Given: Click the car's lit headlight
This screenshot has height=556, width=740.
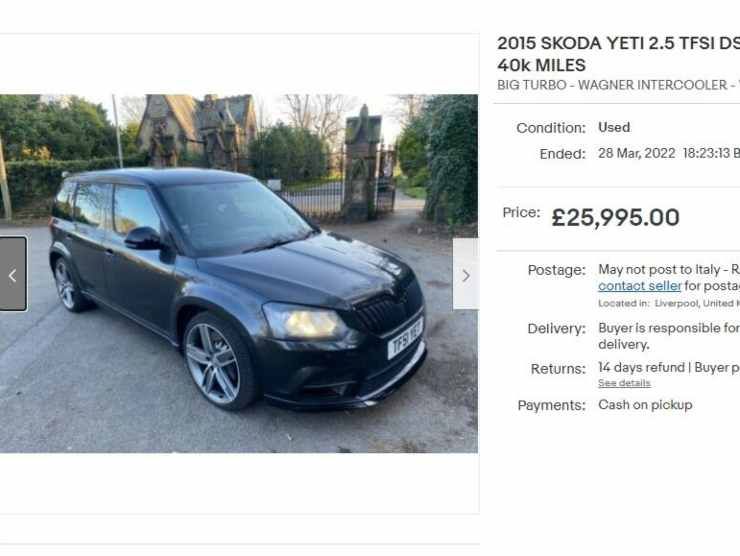Looking at the screenshot, I should (304, 321).
